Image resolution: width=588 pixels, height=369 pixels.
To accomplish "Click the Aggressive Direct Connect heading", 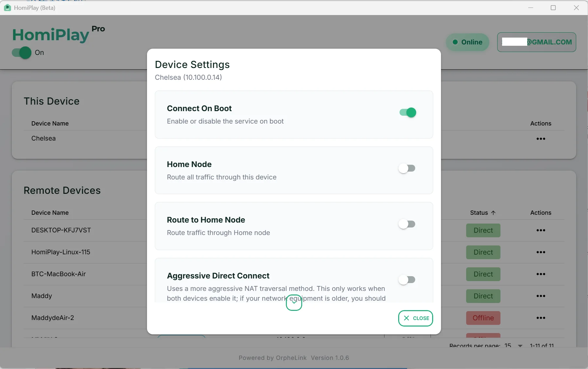I will [x=218, y=276].
